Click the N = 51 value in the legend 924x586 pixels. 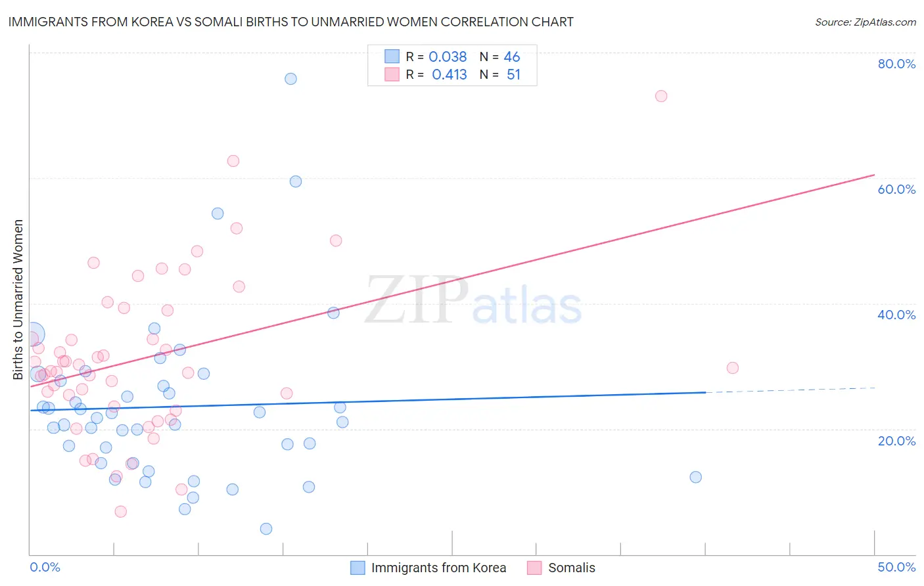(500, 74)
